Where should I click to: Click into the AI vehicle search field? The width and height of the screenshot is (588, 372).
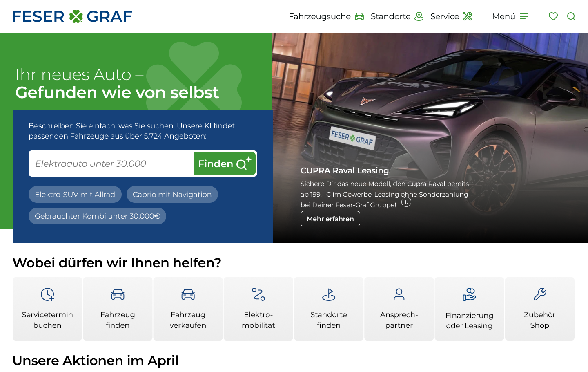111,164
